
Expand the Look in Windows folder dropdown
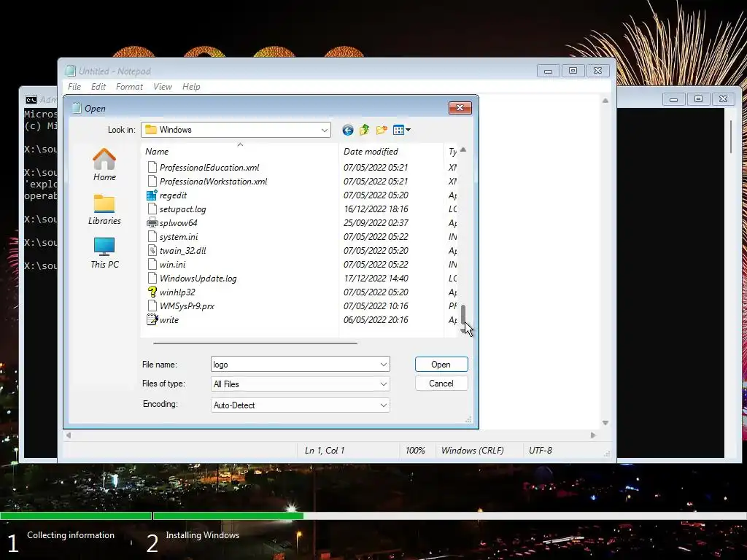pyautogui.click(x=325, y=130)
